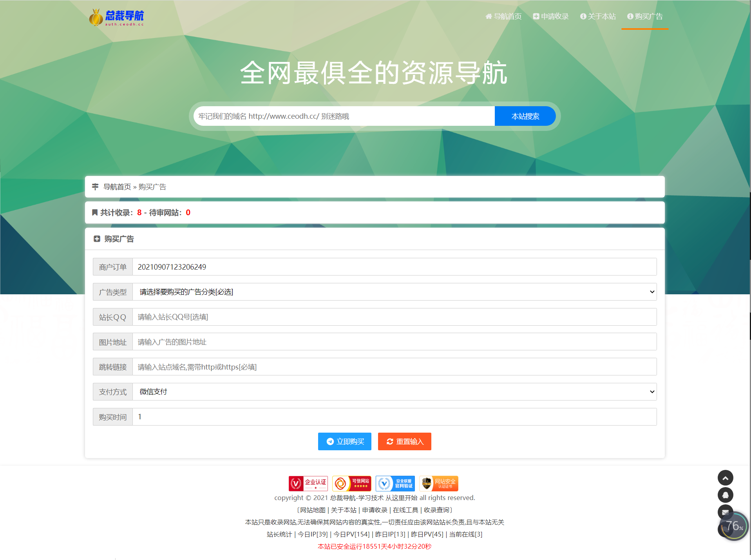This screenshot has width=751, height=560.
Task: Click the 企业认证 certification badge
Action: [308, 483]
